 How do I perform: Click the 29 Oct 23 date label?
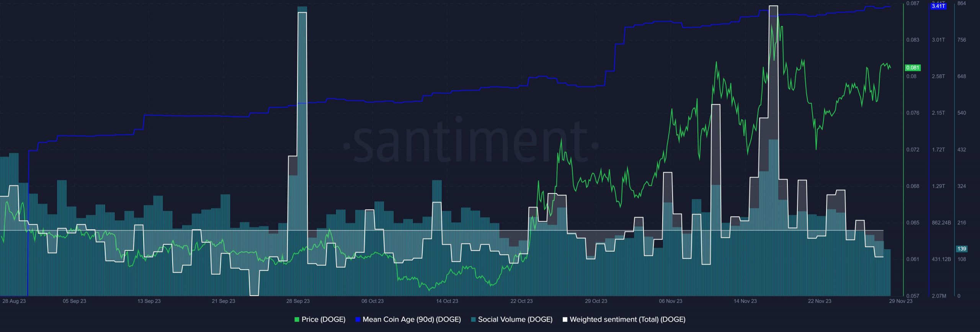(596, 301)
